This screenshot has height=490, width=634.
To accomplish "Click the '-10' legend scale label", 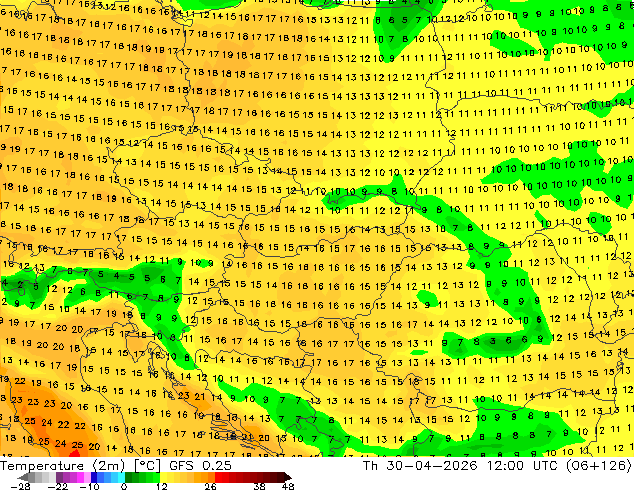I will tap(89, 486).
